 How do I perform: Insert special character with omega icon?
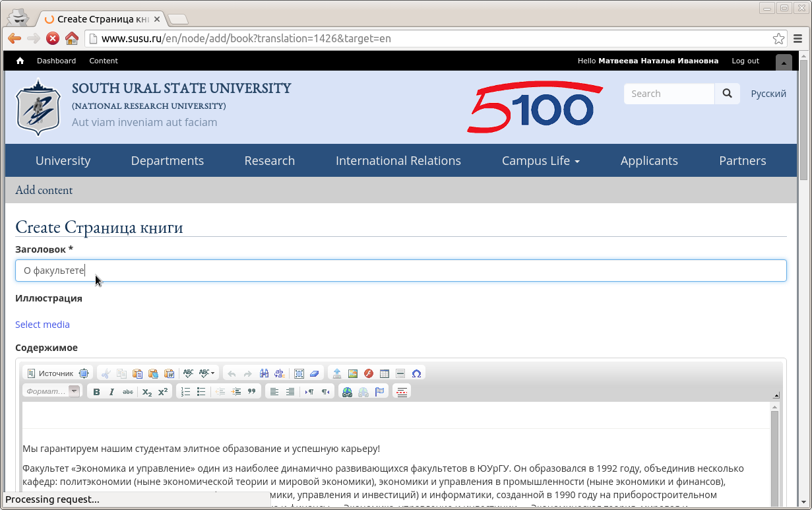point(416,373)
